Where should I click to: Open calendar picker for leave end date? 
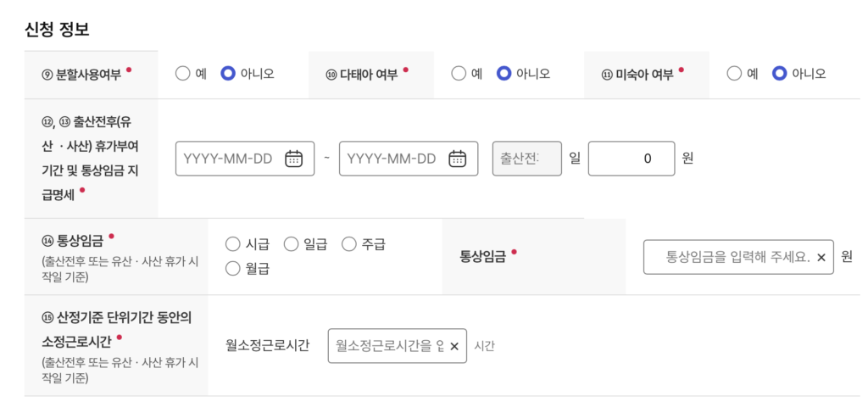pos(457,159)
